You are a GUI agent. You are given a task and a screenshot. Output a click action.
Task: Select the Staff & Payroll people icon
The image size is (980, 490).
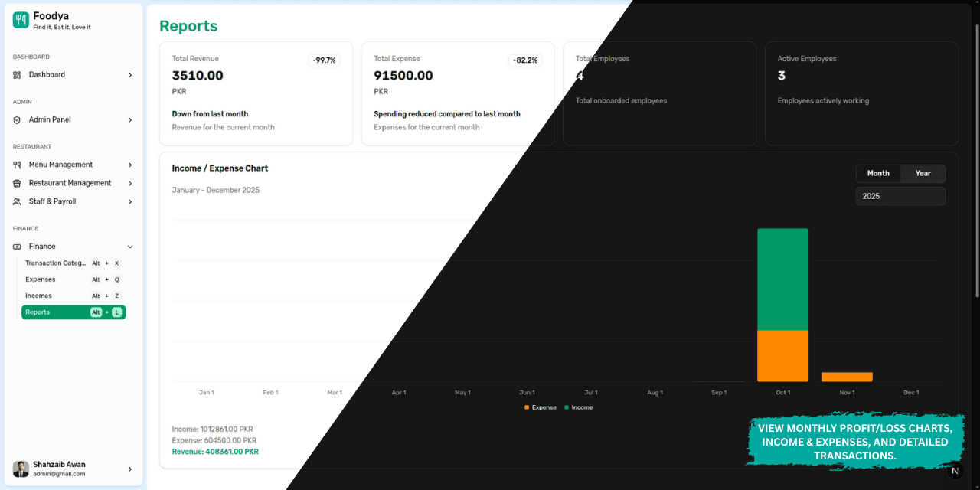pos(16,201)
